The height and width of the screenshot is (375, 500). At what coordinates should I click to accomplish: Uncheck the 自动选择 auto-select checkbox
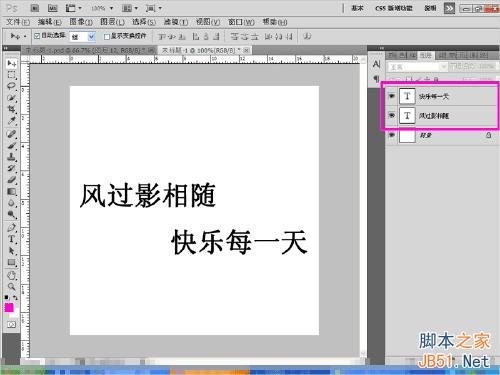(37, 36)
